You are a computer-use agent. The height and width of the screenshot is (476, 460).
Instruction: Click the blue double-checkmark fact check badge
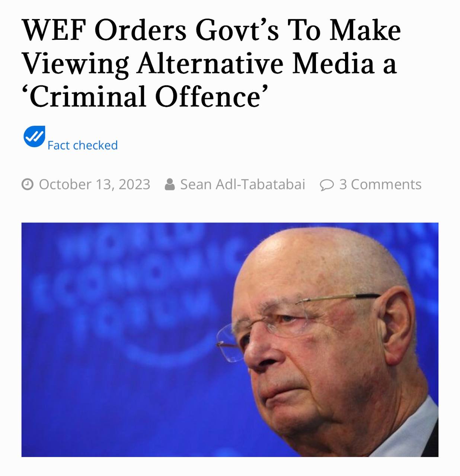pos(34,136)
